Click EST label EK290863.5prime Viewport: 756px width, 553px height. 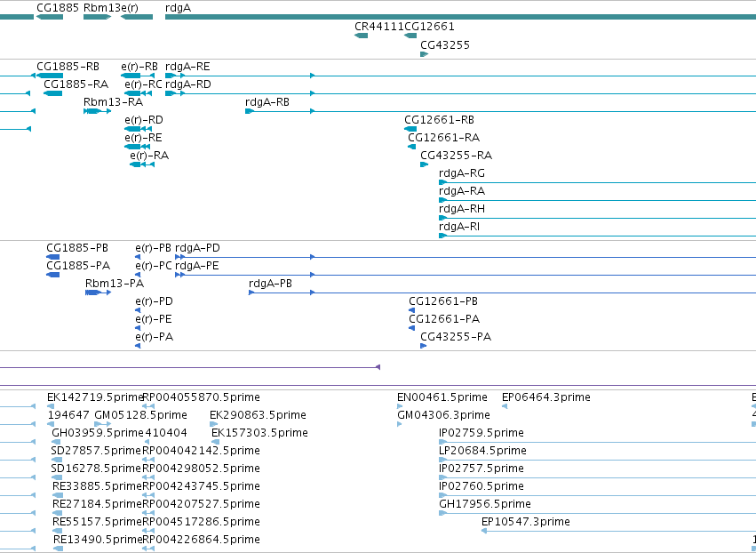(x=258, y=415)
